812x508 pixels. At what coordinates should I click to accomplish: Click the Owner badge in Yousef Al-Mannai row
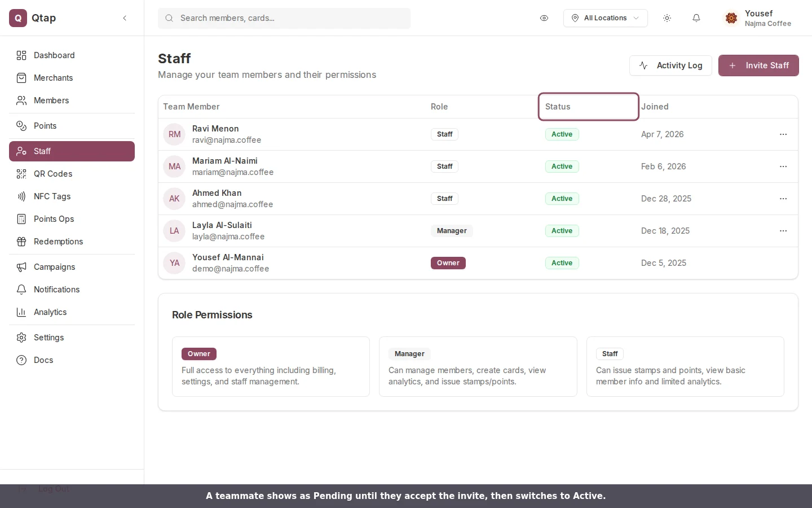[448, 263]
